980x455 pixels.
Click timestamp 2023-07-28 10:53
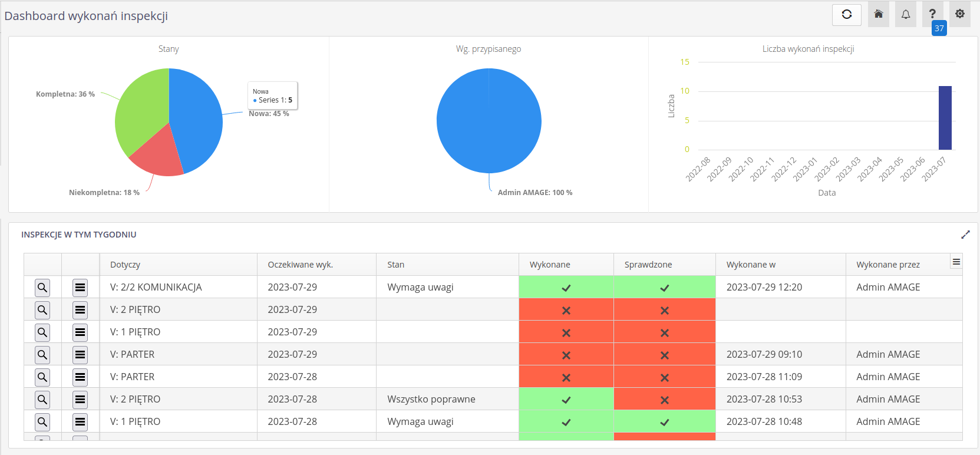click(x=764, y=399)
